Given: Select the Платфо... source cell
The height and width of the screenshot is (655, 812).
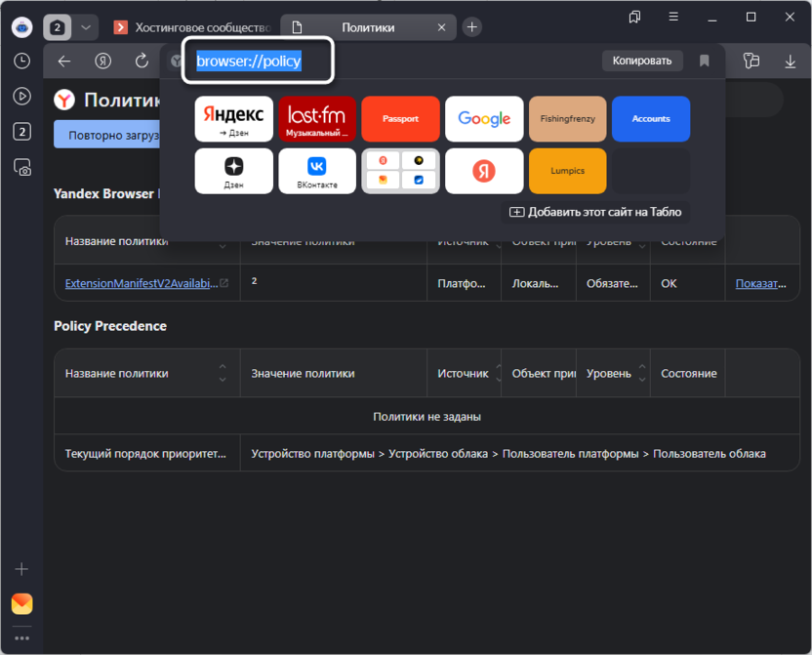Looking at the screenshot, I should tap(462, 283).
